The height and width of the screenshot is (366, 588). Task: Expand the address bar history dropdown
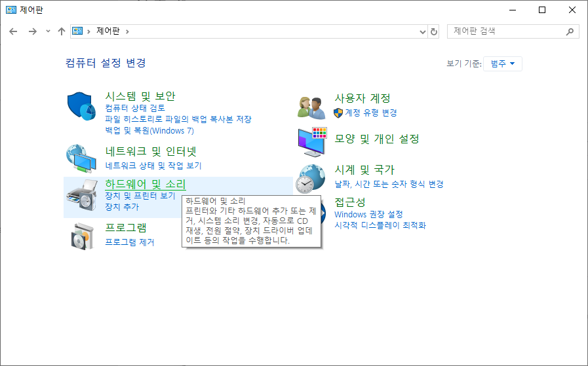[x=423, y=32]
